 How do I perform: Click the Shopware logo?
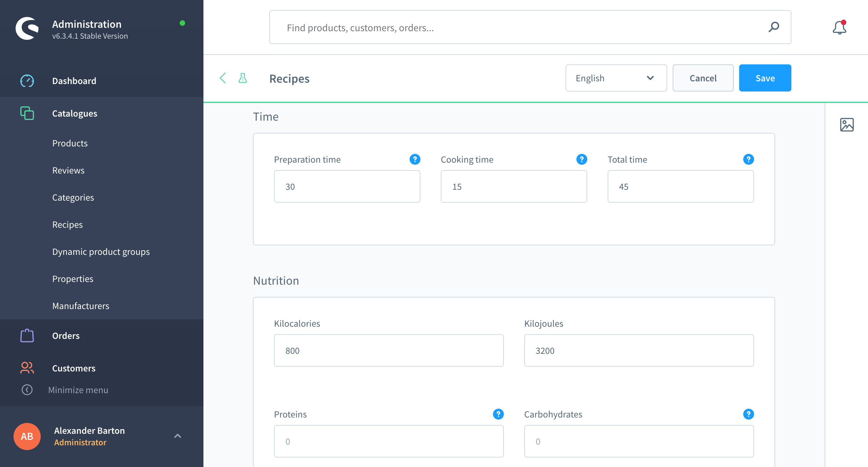point(27,28)
